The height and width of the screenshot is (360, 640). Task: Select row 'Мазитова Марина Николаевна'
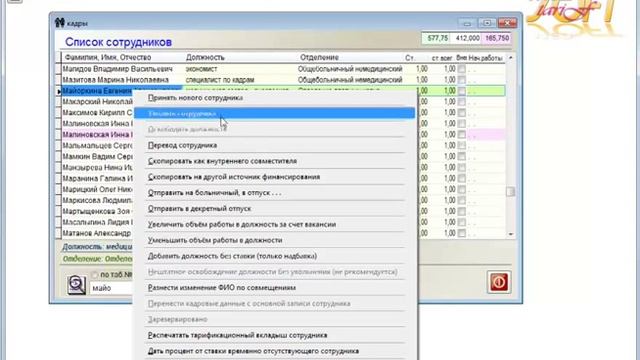pyautogui.click(x=116, y=80)
